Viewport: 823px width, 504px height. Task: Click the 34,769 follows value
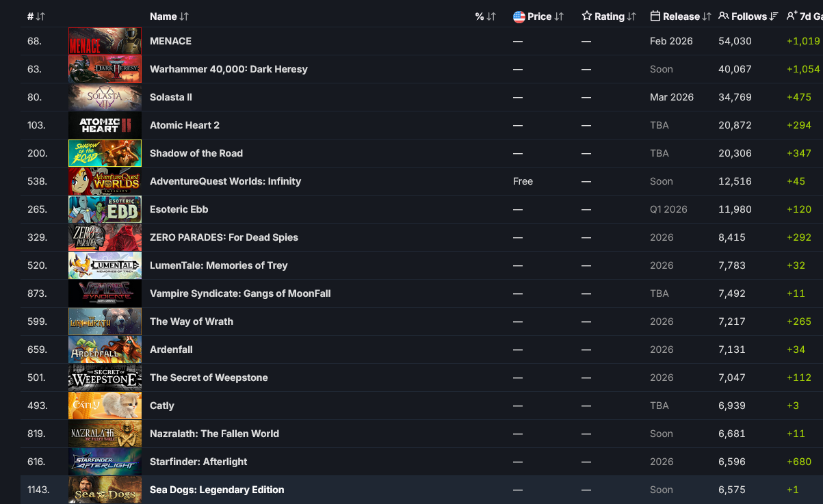pyautogui.click(x=735, y=97)
